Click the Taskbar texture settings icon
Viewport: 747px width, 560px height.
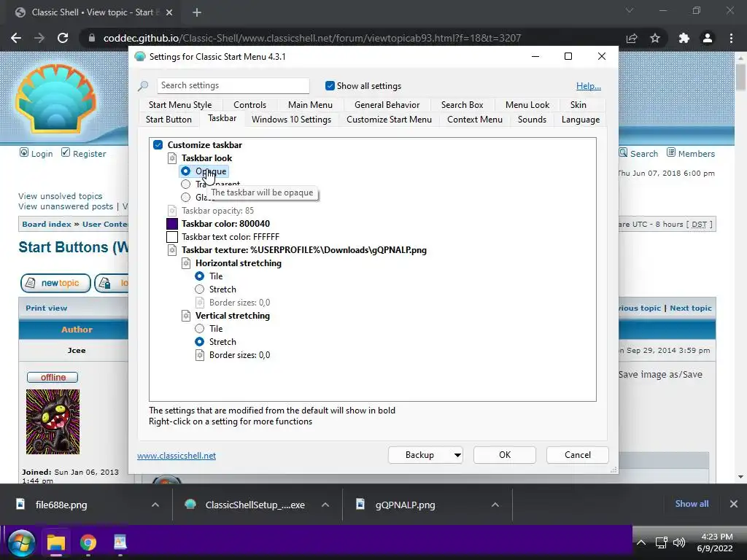click(172, 250)
